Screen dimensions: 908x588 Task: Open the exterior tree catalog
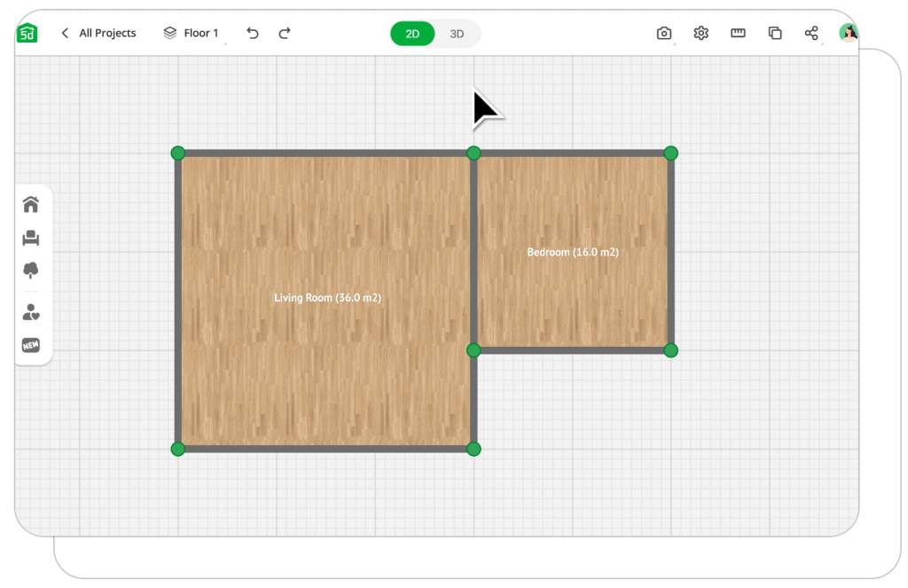[31, 270]
